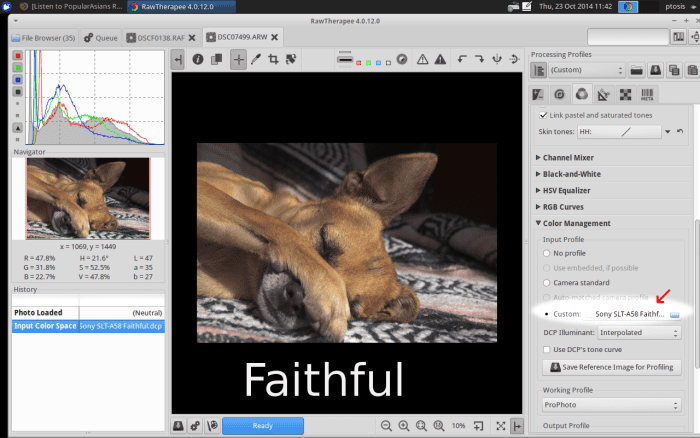Uncheck Link pastel and saturated tones
Image resolution: width=700 pixels, height=438 pixels.
(x=543, y=115)
